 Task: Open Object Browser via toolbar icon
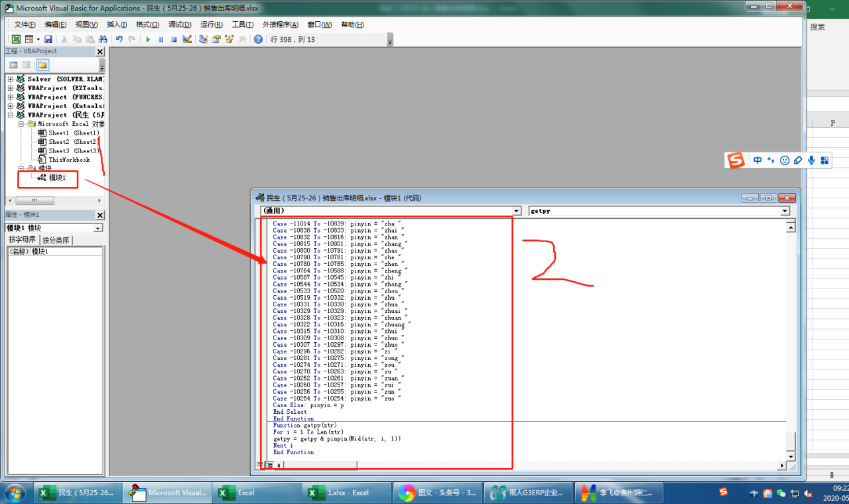[x=229, y=39]
